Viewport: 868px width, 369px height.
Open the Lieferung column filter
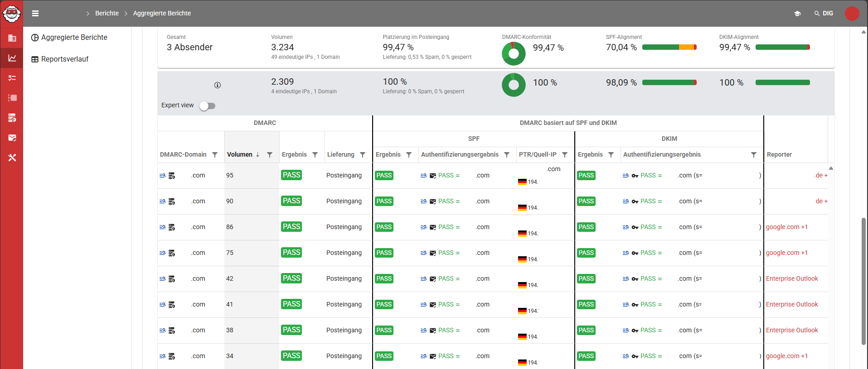[x=363, y=155]
